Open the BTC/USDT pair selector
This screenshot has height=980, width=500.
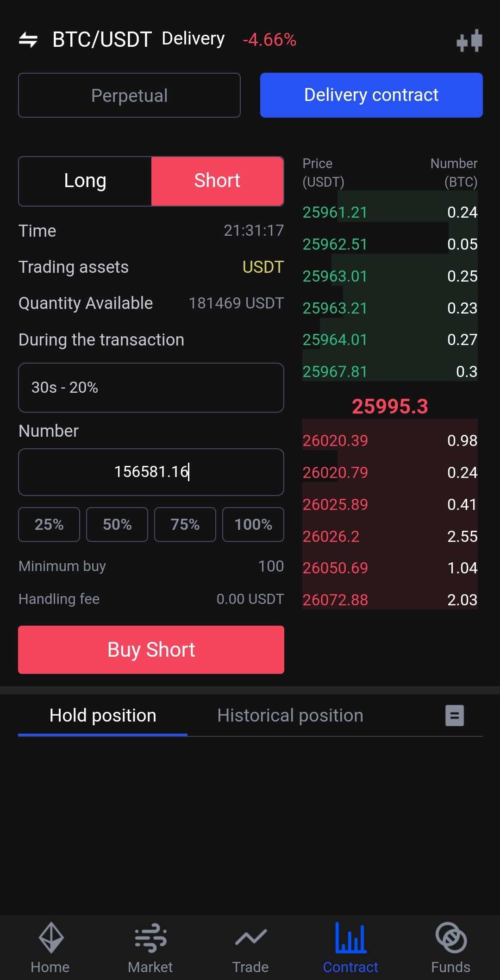[x=102, y=40]
